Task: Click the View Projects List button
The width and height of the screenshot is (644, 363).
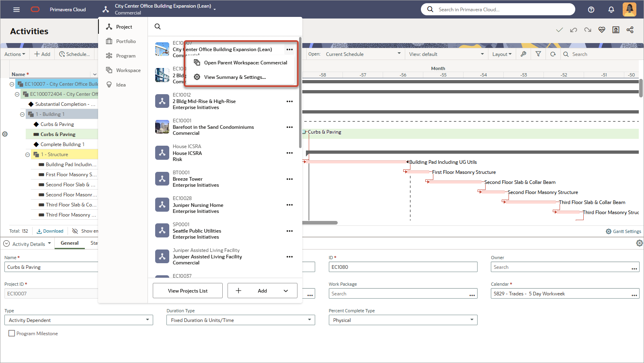Action: pyautogui.click(x=188, y=291)
